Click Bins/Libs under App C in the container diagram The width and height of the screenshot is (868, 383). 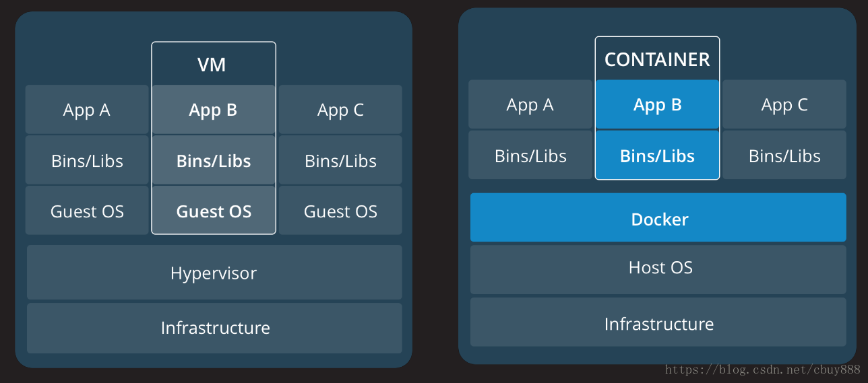click(784, 155)
